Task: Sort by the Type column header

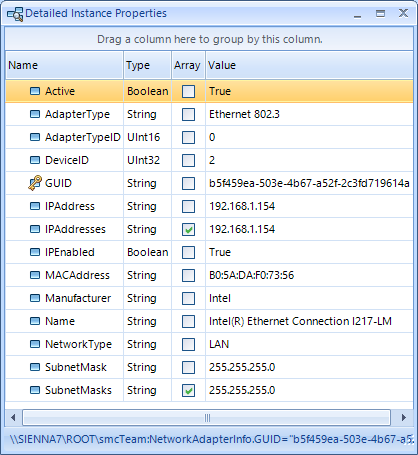Action: [x=148, y=65]
